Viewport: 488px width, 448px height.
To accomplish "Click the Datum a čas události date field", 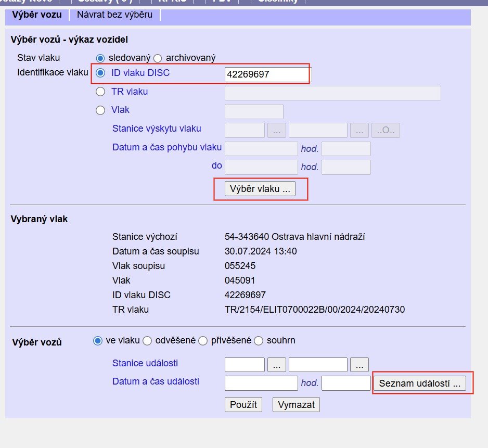I will [261, 383].
